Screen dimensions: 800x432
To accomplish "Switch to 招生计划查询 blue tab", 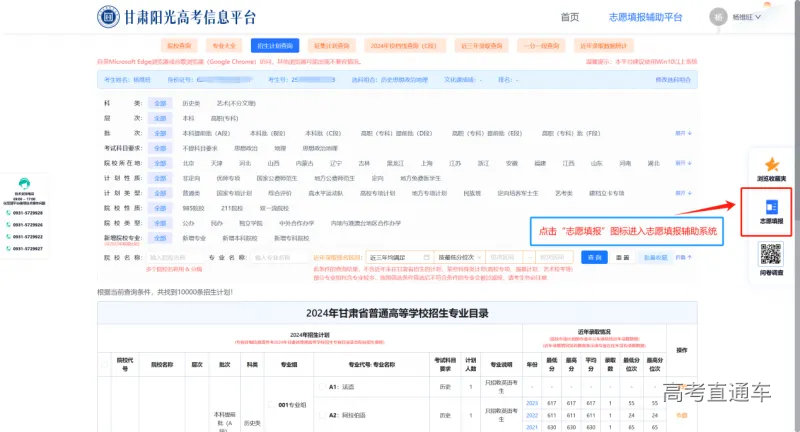I will [x=275, y=46].
